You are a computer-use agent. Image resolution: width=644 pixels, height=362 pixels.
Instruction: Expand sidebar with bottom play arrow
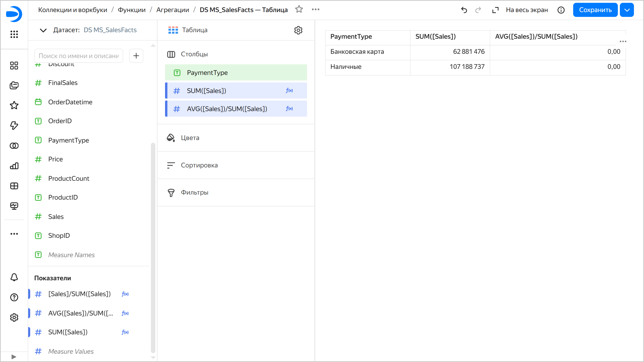coord(14,357)
